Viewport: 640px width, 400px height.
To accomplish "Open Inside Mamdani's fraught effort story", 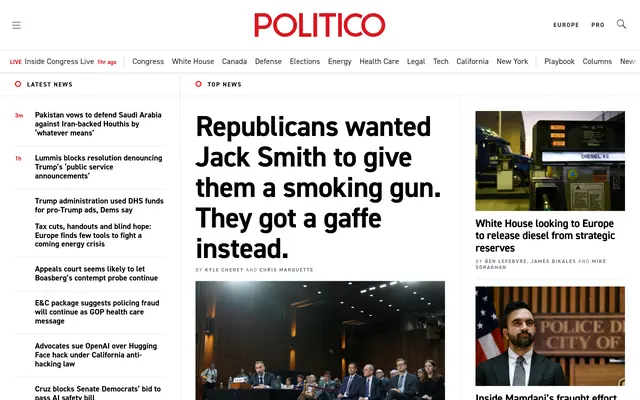I will [546, 396].
